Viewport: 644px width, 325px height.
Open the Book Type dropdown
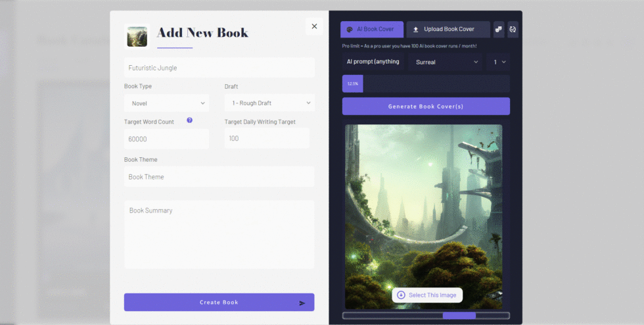click(167, 103)
